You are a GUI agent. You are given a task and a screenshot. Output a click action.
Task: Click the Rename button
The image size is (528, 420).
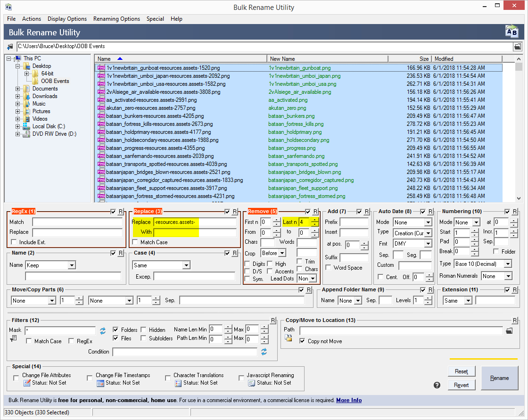[499, 378]
